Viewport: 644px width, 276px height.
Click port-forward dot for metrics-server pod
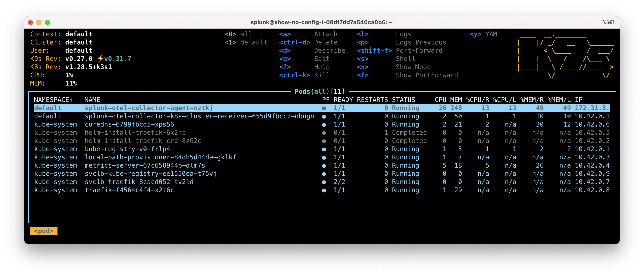(324, 166)
